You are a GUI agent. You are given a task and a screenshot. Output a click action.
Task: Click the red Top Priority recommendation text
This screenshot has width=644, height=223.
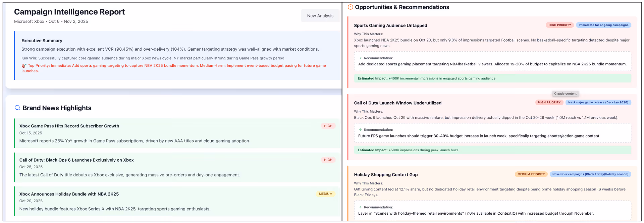[x=174, y=68]
